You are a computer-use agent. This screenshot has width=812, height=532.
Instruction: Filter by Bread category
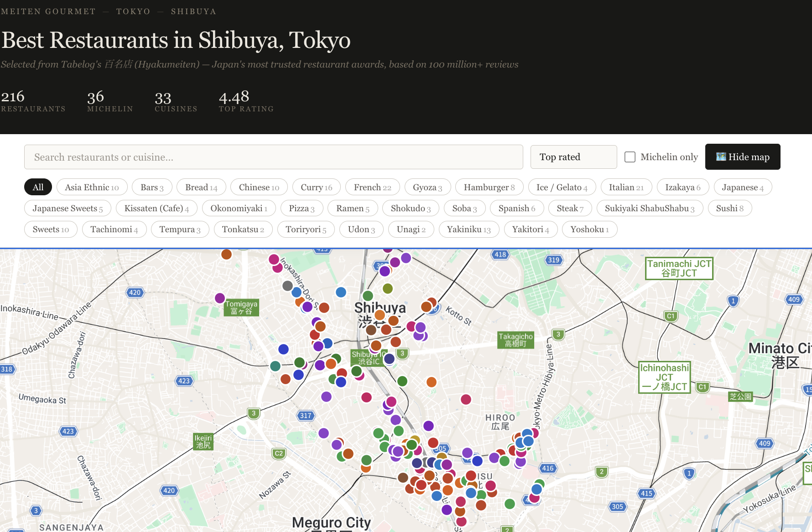201,187
